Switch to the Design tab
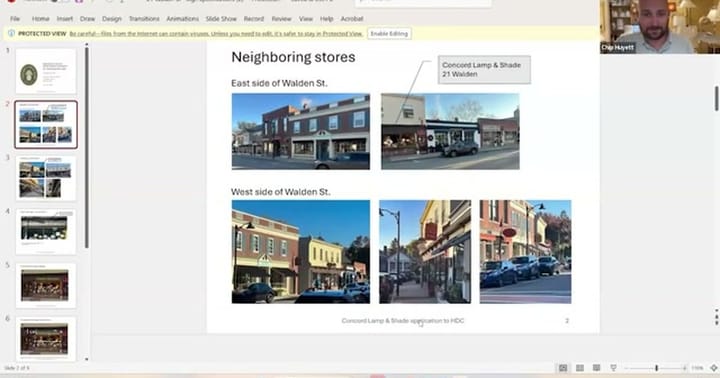Screen dimensions: 720x378 [x=112, y=19]
